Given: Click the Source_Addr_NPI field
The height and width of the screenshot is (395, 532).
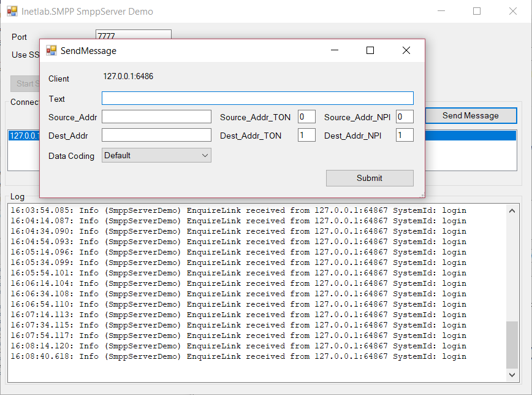Looking at the screenshot, I should click(405, 117).
